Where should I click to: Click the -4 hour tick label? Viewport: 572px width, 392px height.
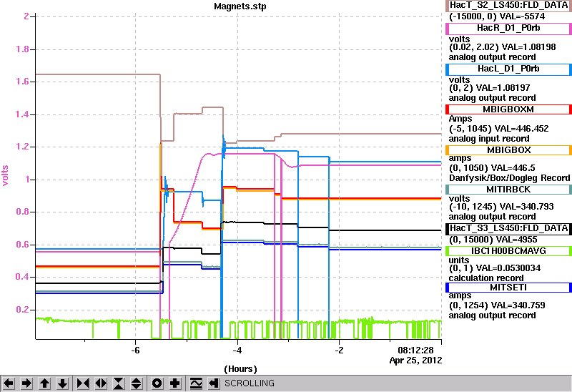tap(237, 351)
